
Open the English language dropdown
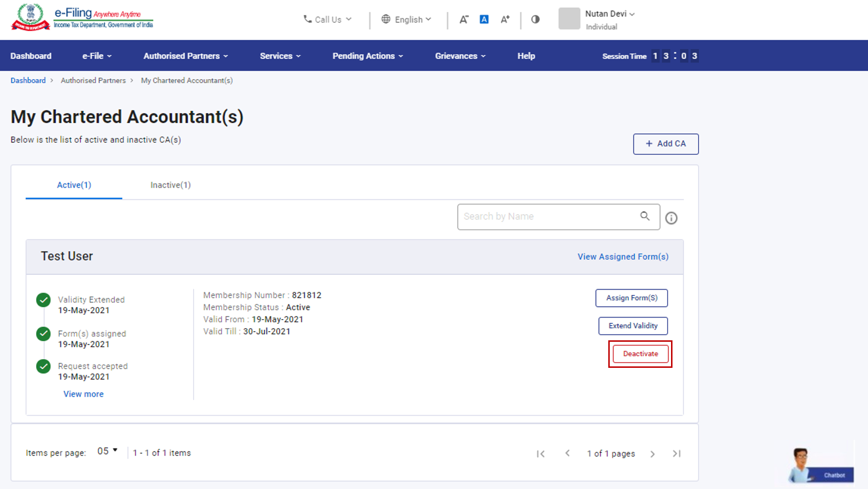pos(406,19)
